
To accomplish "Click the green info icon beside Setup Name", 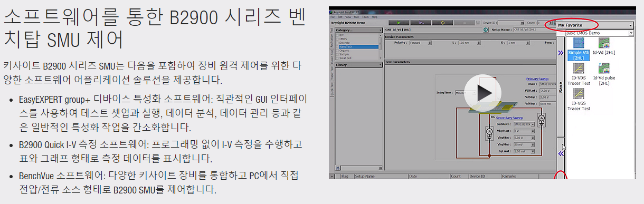I will [x=486, y=30].
